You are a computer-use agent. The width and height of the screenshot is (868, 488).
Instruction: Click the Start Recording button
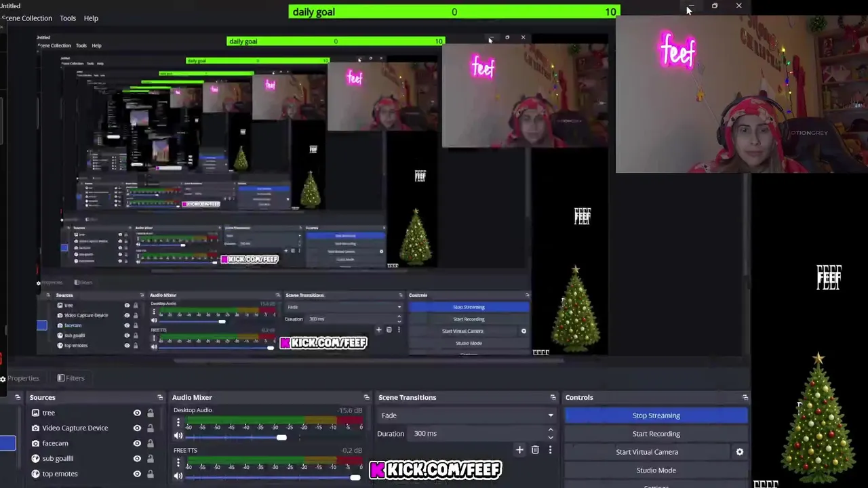pyautogui.click(x=656, y=434)
